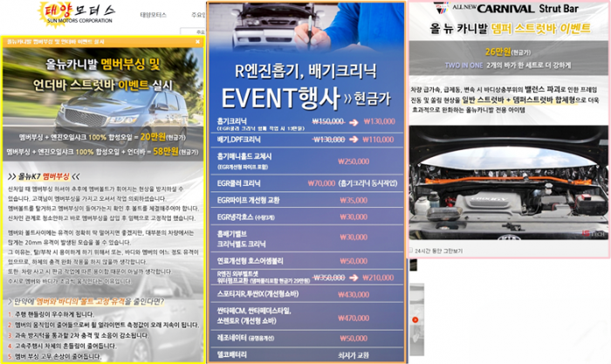Click the 26만원 price in the Strut Bar popup

pyautogui.click(x=498, y=52)
